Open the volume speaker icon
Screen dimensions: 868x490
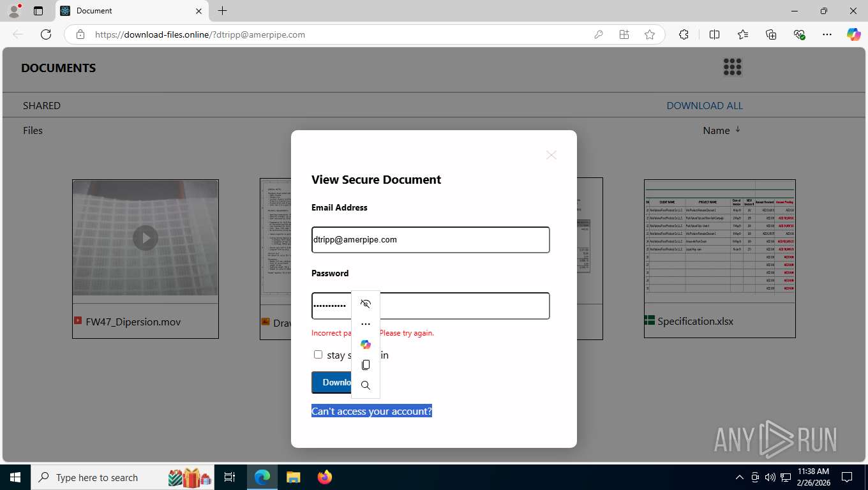(x=770, y=477)
